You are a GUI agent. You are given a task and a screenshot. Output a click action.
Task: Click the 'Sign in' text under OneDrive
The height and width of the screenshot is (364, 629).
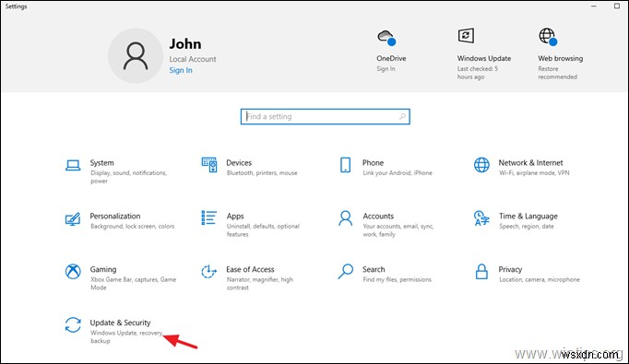point(386,69)
